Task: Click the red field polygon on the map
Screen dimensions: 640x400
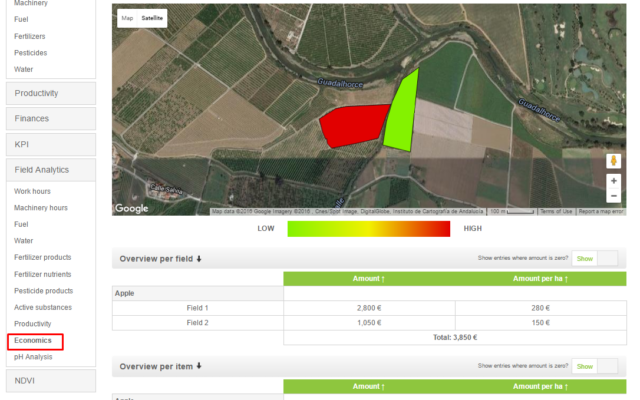Action: (353, 125)
